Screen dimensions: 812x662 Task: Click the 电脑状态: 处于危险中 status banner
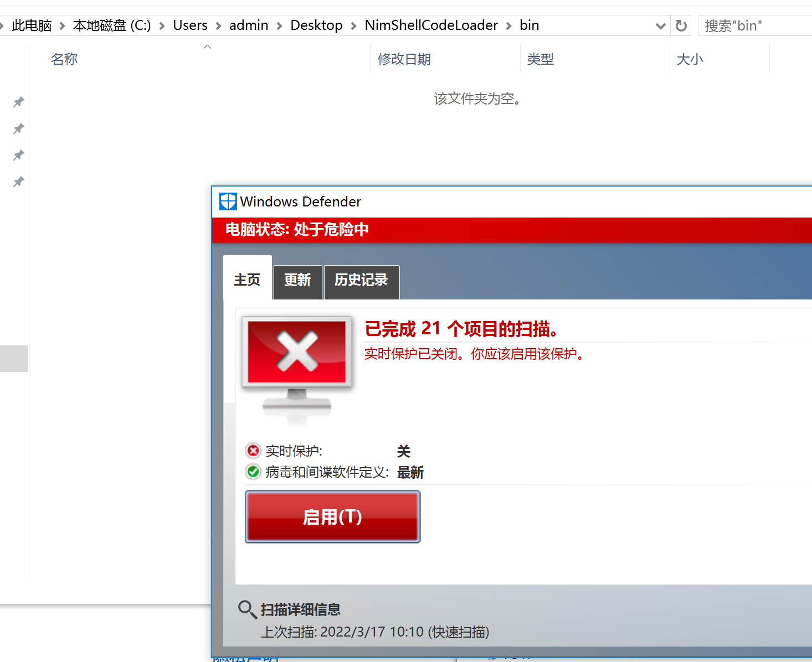512,230
